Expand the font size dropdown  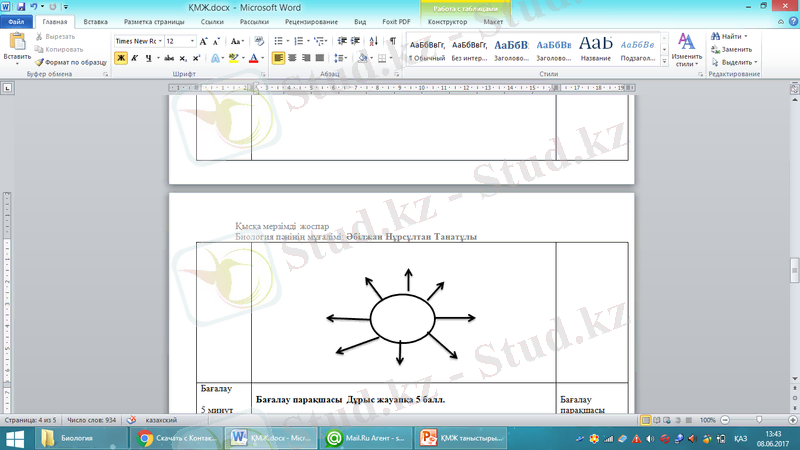pyautogui.click(x=192, y=41)
